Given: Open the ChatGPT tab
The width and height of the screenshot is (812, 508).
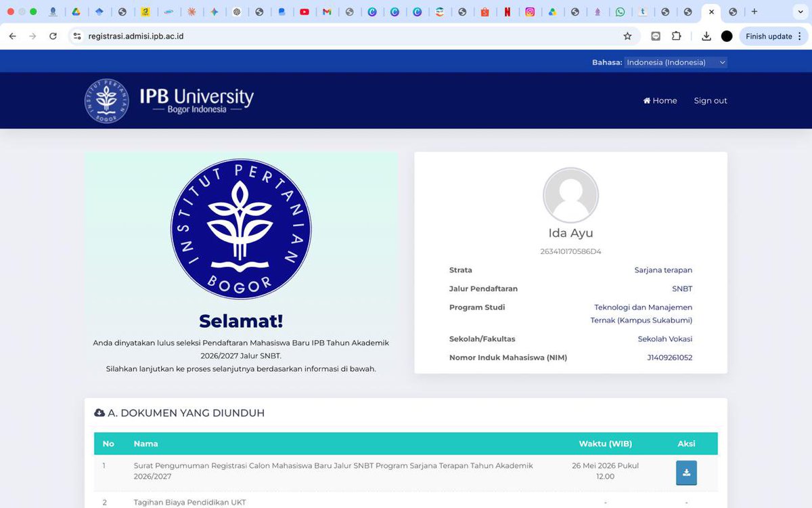Looking at the screenshot, I should pos(236,12).
